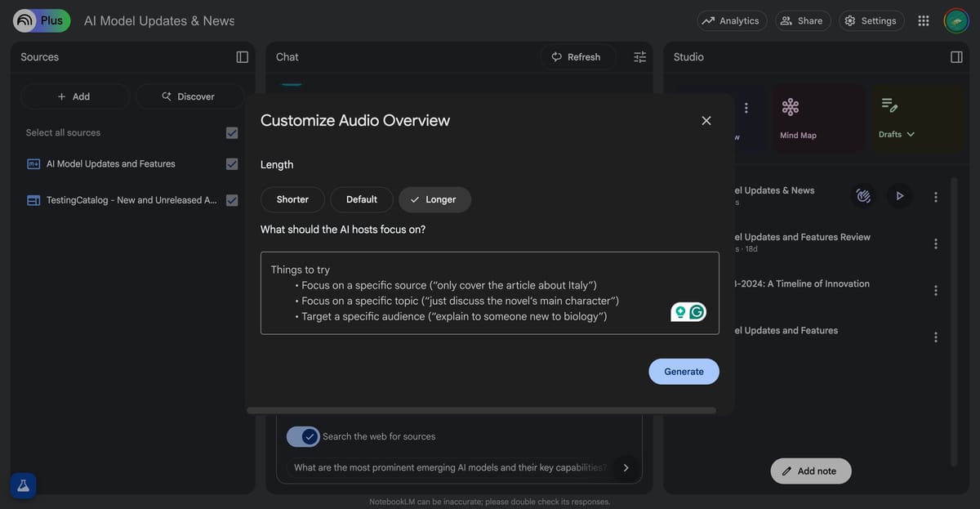Screen dimensions: 980x509
Task: Collapse the Studio panel icon
Action: click(956, 57)
